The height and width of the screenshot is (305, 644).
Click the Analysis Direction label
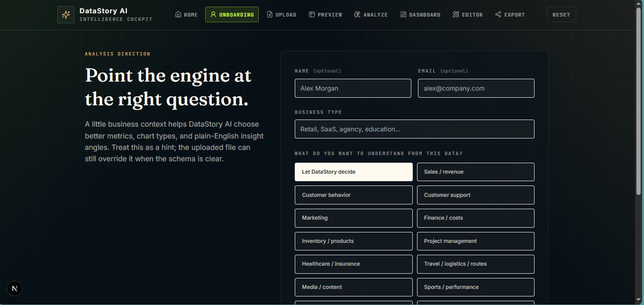pyautogui.click(x=118, y=54)
